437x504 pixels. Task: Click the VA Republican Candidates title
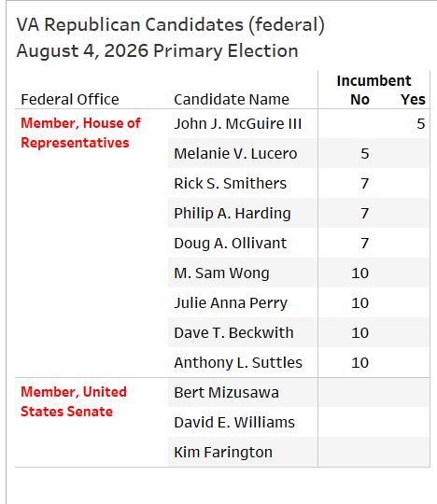171,25
